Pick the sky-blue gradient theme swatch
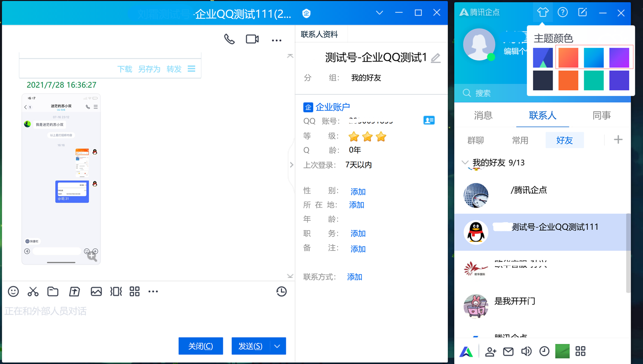The width and height of the screenshot is (643, 364). pos(594,57)
